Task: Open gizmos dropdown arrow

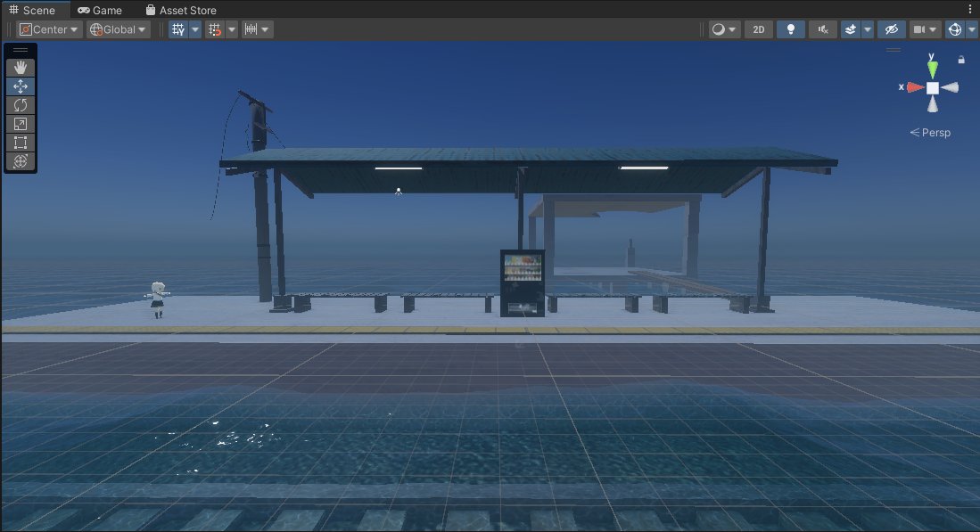Action: [972, 29]
